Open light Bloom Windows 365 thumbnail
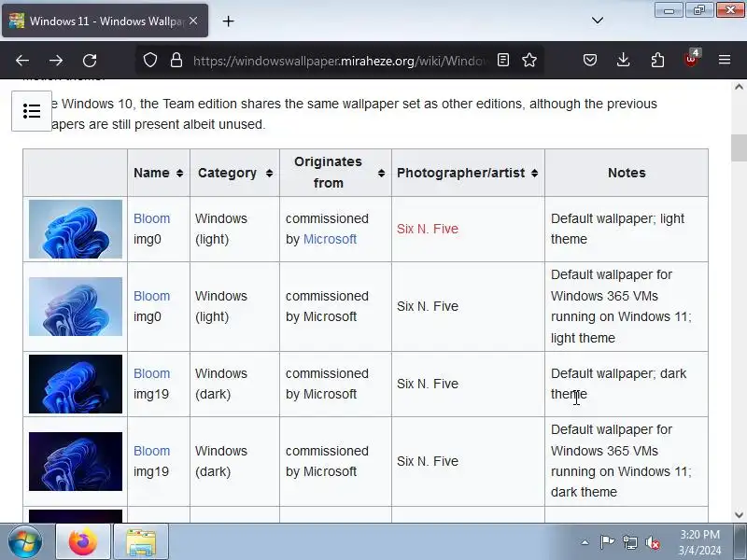 (x=76, y=307)
